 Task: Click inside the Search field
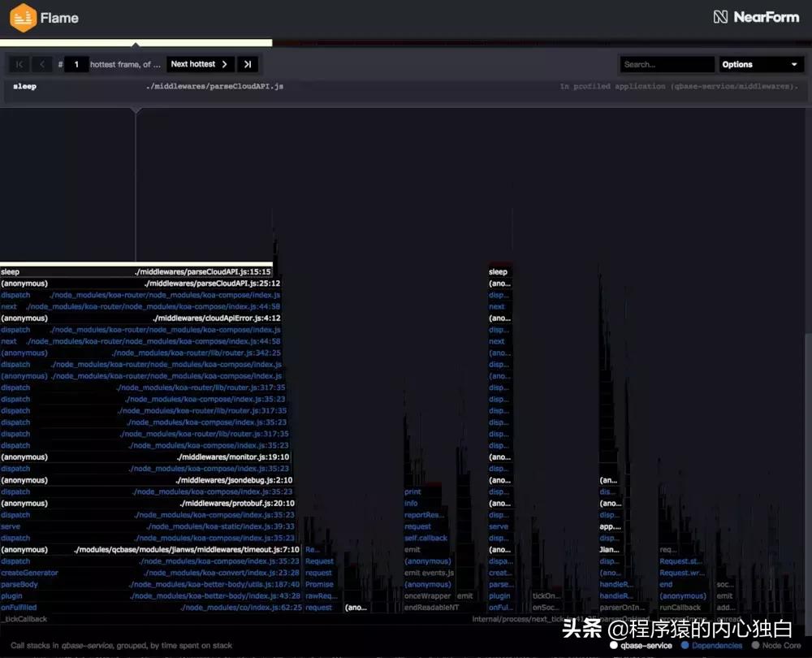[x=667, y=63]
